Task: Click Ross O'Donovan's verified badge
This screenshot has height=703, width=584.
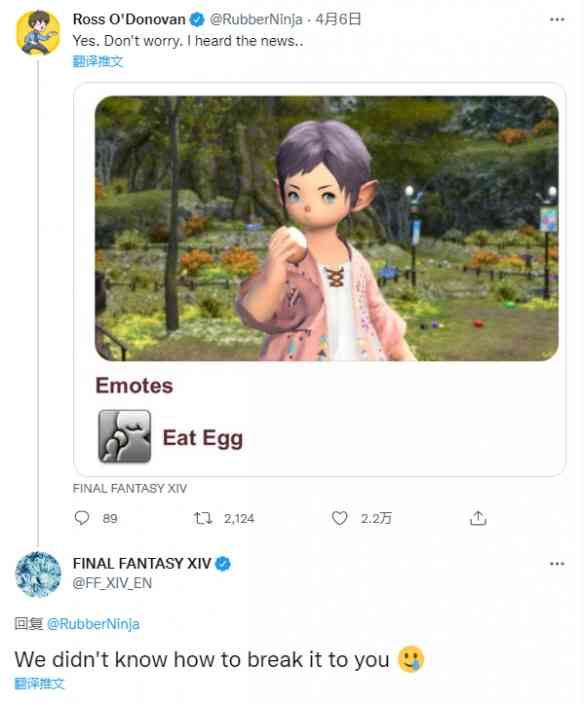Action: (x=197, y=19)
